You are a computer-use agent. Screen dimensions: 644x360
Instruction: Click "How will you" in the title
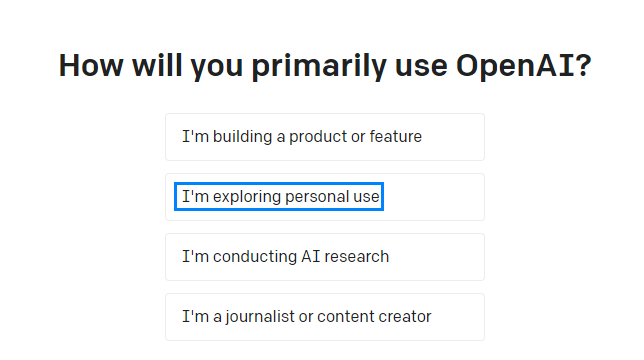click(x=151, y=66)
